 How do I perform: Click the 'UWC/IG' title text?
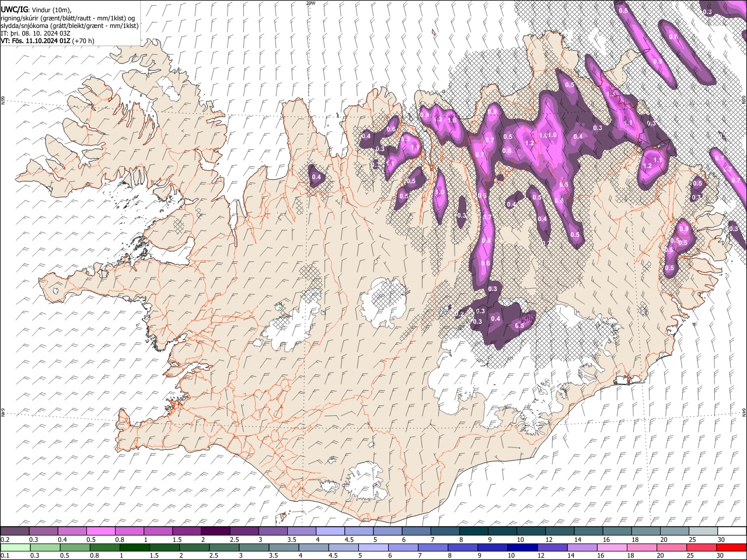point(14,10)
